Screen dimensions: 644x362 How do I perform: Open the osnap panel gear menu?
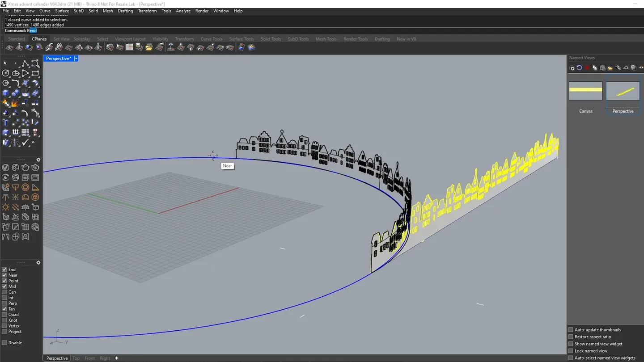38,263
